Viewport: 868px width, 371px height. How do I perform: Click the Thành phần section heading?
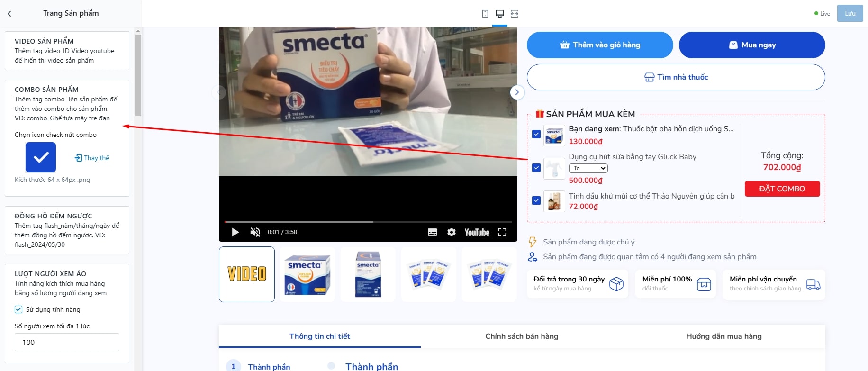(x=372, y=367)
